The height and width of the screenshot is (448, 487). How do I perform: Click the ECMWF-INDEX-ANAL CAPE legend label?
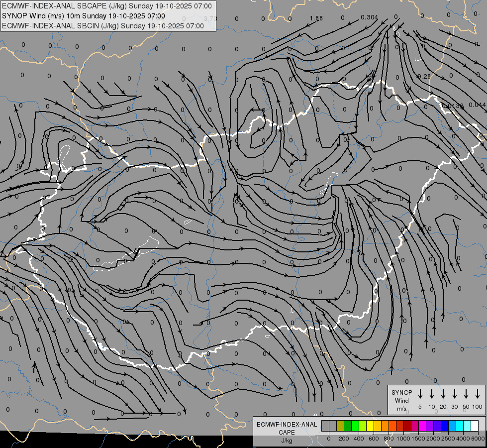(287, 428)
